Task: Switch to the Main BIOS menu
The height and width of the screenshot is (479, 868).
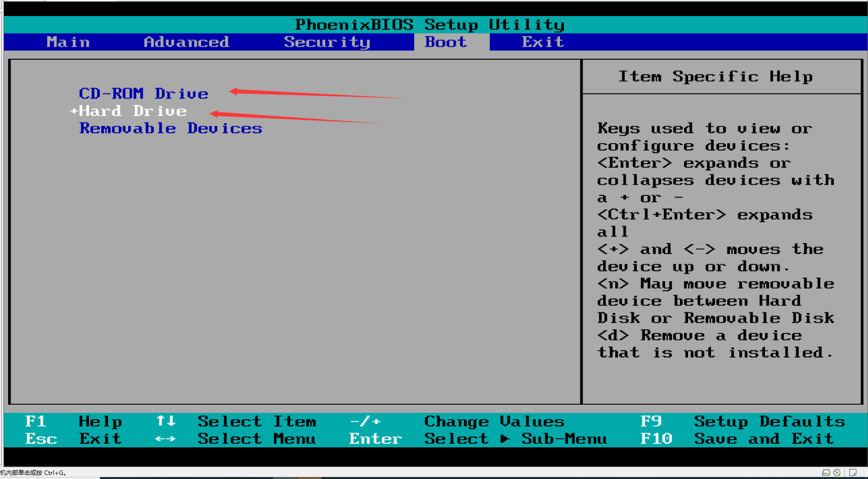Action: [68, 42]
